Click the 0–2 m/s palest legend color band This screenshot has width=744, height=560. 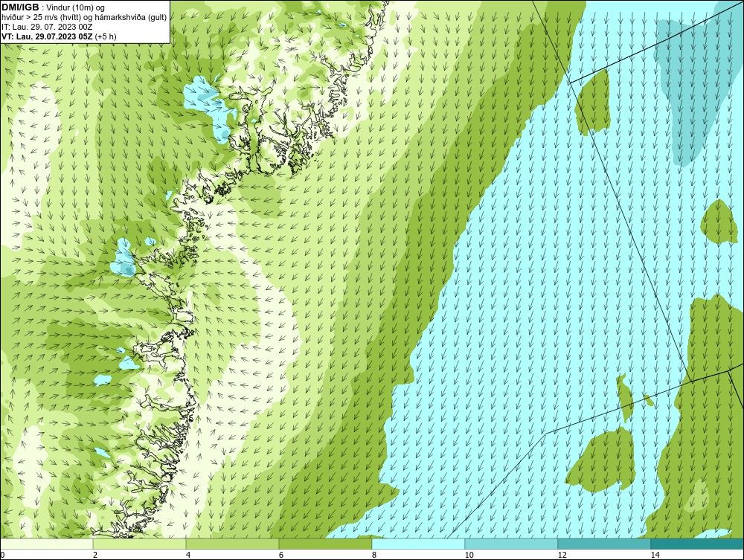pyautogui.click(x=46, y=544)
